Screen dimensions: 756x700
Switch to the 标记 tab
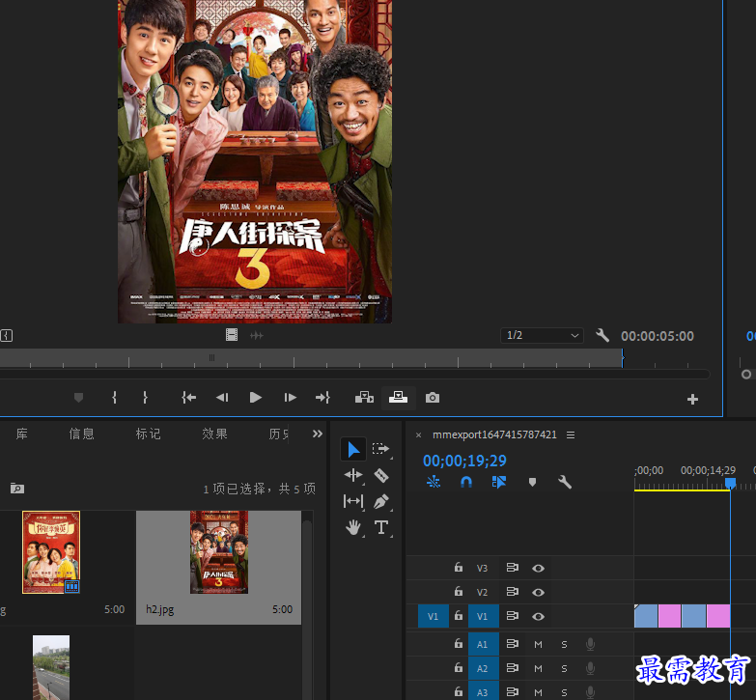(148, 434)
